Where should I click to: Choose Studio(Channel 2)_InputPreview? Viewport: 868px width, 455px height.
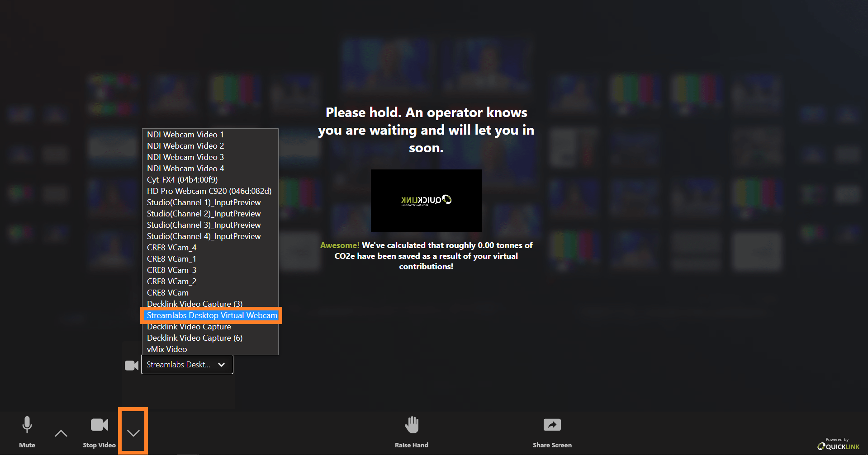click(210, 214)
